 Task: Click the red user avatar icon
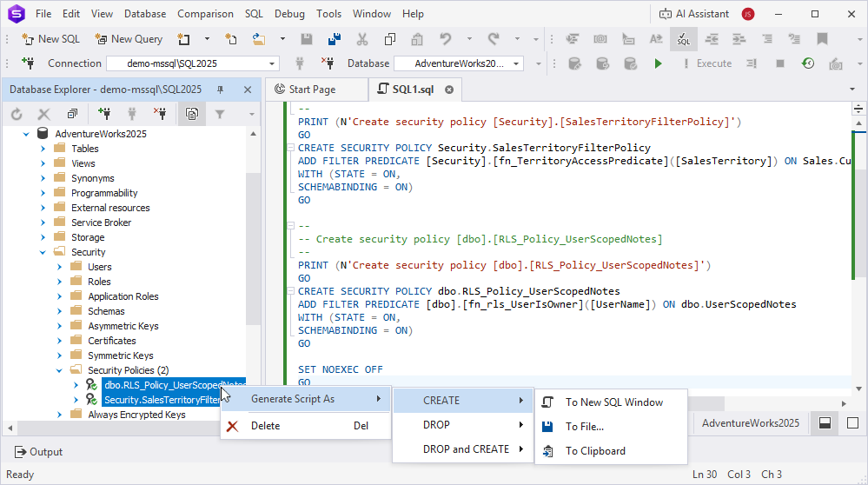[748, 14]
